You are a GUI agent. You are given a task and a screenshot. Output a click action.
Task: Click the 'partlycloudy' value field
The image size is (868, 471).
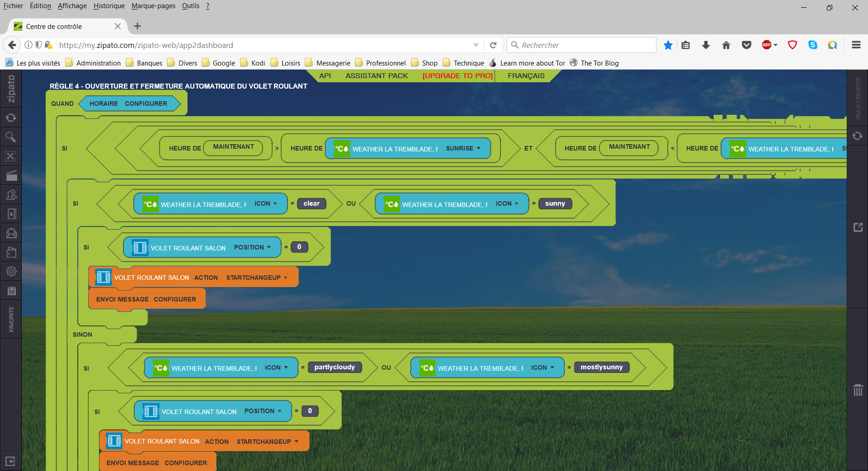tap(335, 367)
